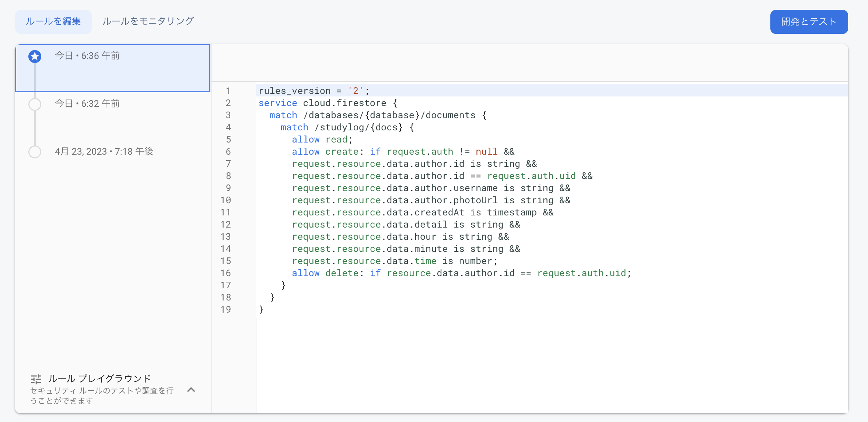Click the 開発とテスト button
This screenshot has height=422, width=868.
809,22
